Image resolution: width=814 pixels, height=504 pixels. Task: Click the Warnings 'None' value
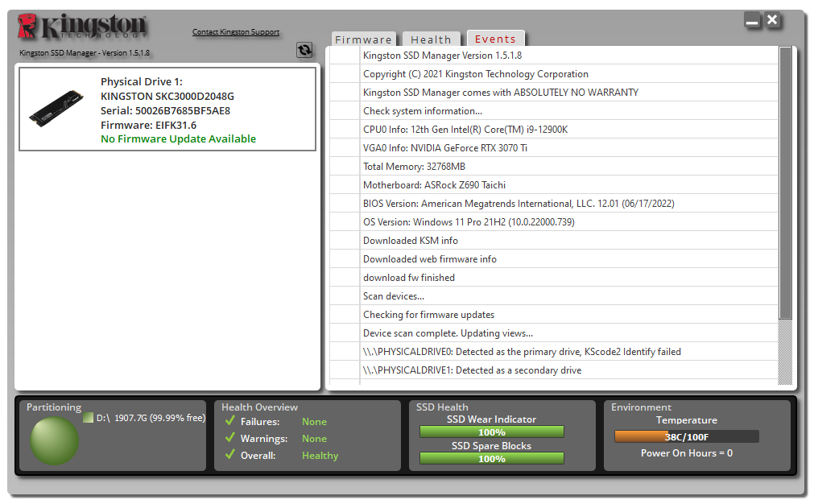click(314, 439)
